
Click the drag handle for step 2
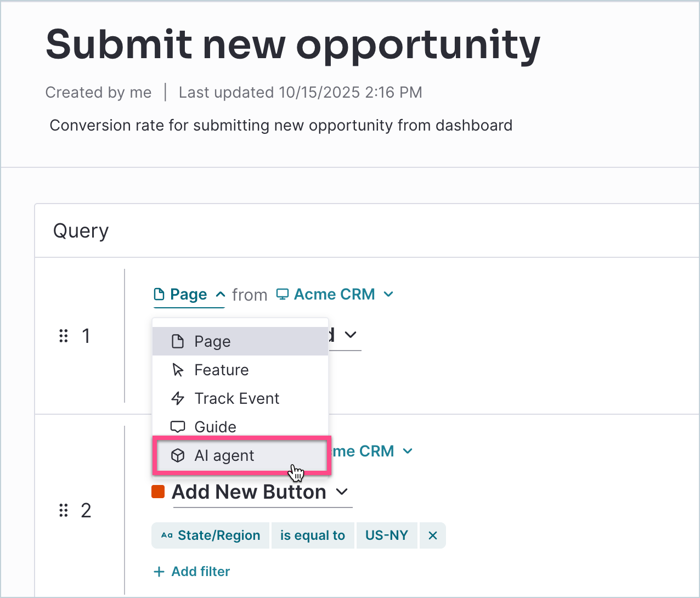tap(64, 510)
